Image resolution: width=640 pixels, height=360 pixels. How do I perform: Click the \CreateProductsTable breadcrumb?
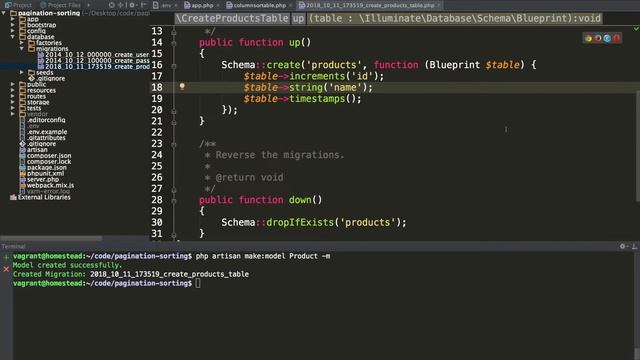click(x=232, y=18)
